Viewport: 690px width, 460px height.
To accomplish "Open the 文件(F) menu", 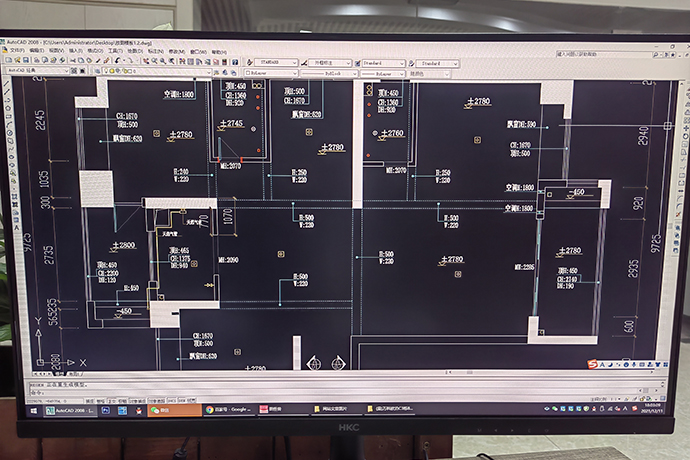I will point(17,51).
